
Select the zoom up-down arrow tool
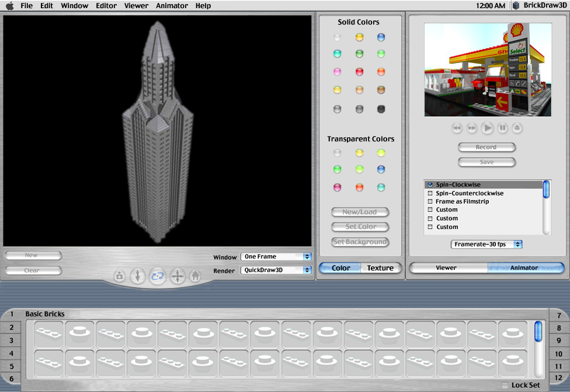[138, 276]
